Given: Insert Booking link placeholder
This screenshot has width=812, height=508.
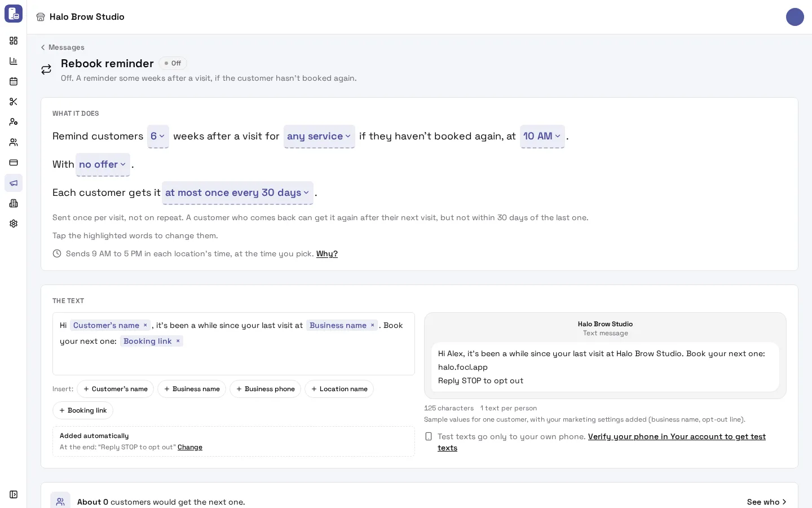Looking at the screenshot, I should (83, 410).
